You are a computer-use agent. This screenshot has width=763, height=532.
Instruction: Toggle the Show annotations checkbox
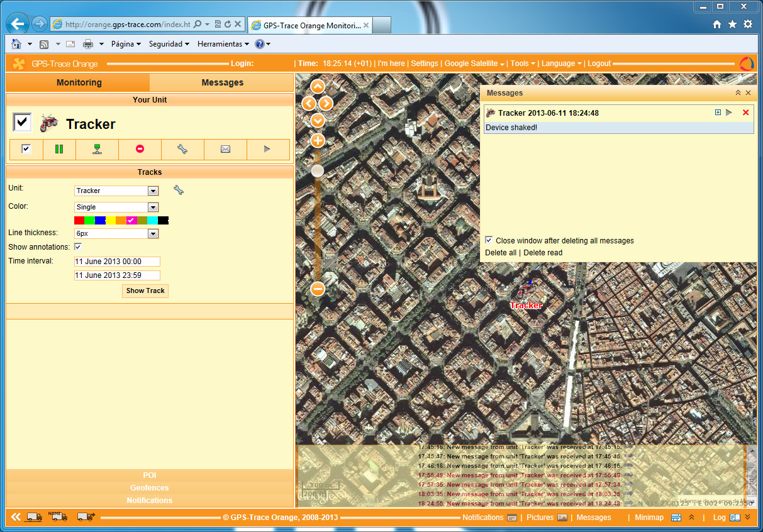coord(78,247)
